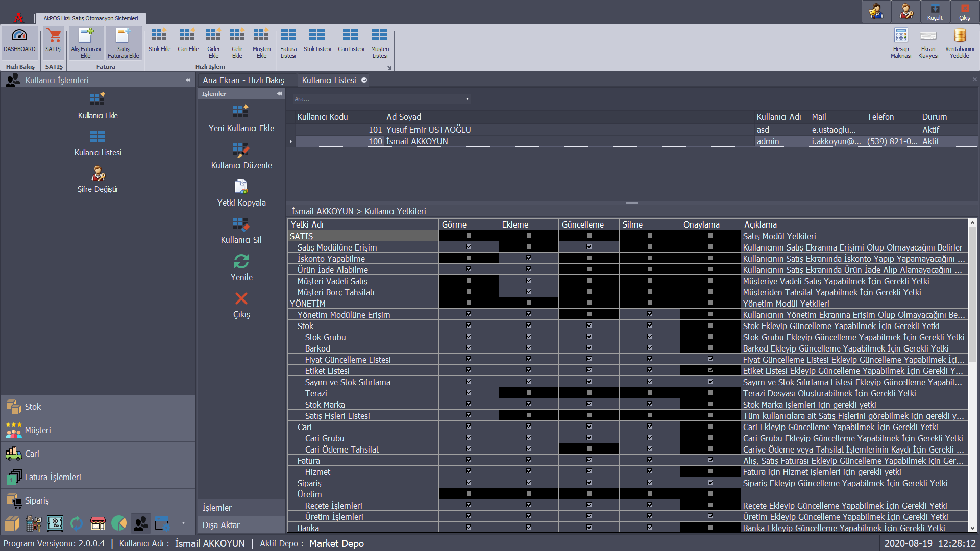Collapse the Kullanıcı İşlemleri panel arrow
This screenshot has height=551, width=980.
click(x=188, y=80)
